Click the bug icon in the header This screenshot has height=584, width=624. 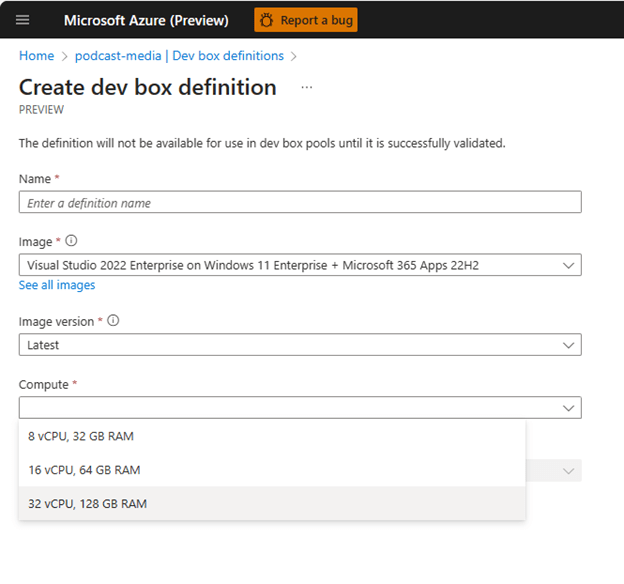(x=268, y=20)
